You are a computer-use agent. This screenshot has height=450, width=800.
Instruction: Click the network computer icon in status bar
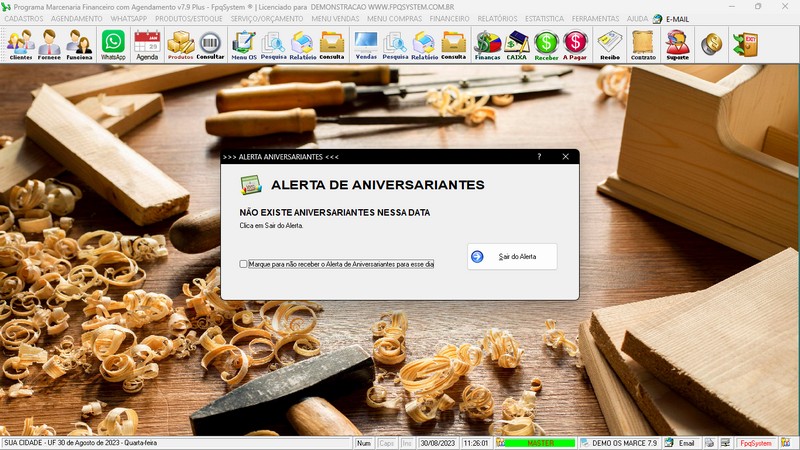click(725, 443)
